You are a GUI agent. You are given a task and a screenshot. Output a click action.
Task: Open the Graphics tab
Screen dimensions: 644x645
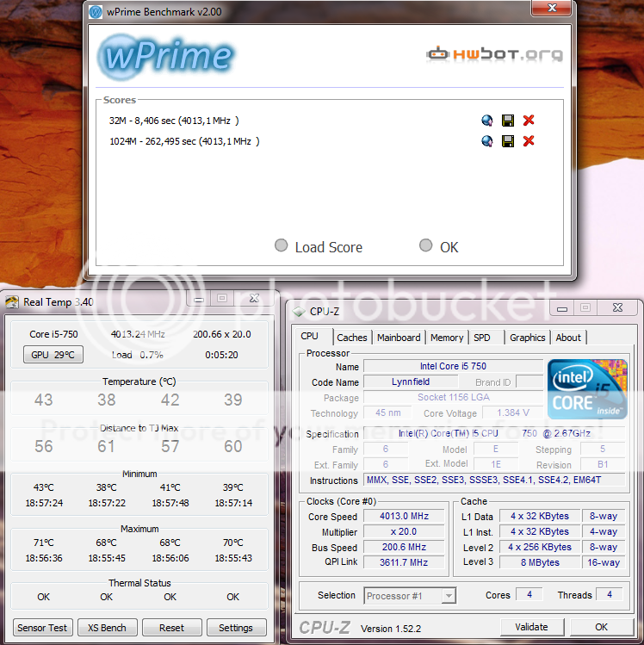coord(528,338)
